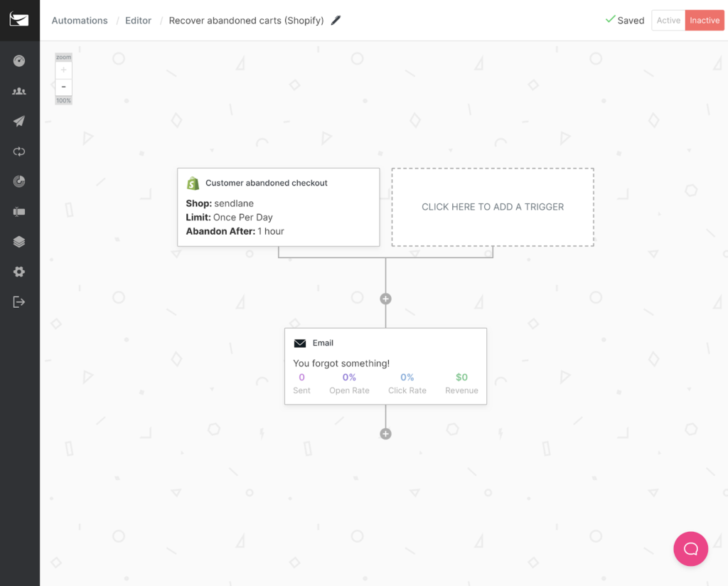Add a step above the Email node
The width and height of the screenshot is (728, 586).
coord(385,299)
